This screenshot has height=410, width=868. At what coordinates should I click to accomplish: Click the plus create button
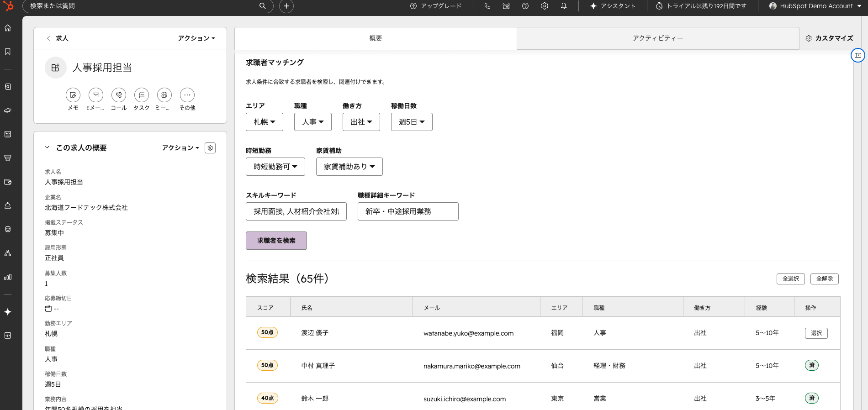coord(286,6)
